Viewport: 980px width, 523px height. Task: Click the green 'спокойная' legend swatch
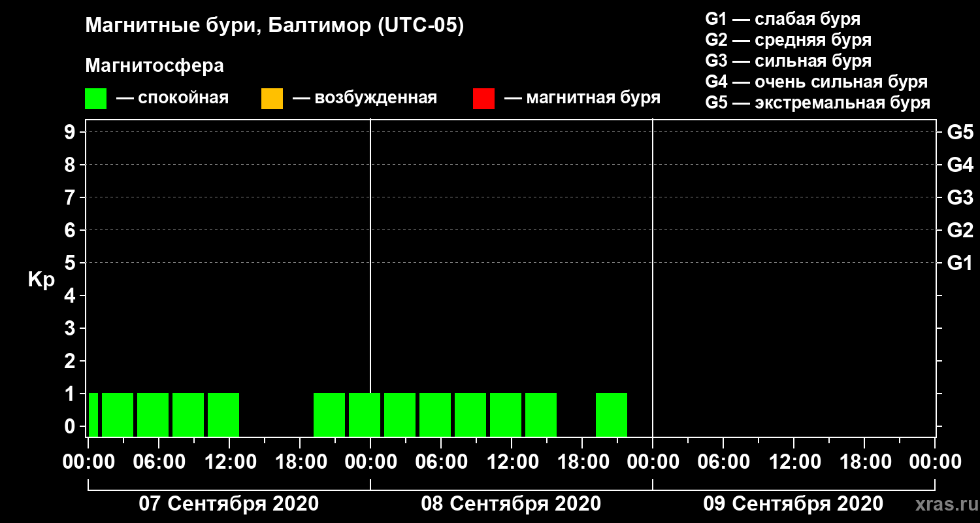pos(95,99)
